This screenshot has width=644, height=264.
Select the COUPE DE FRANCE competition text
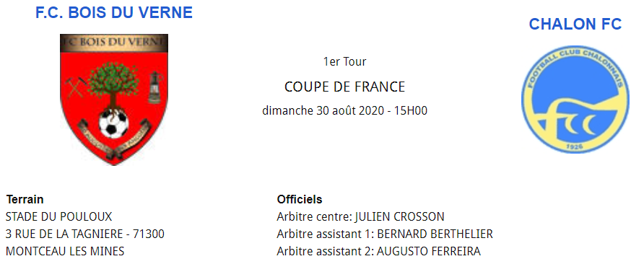344,87
